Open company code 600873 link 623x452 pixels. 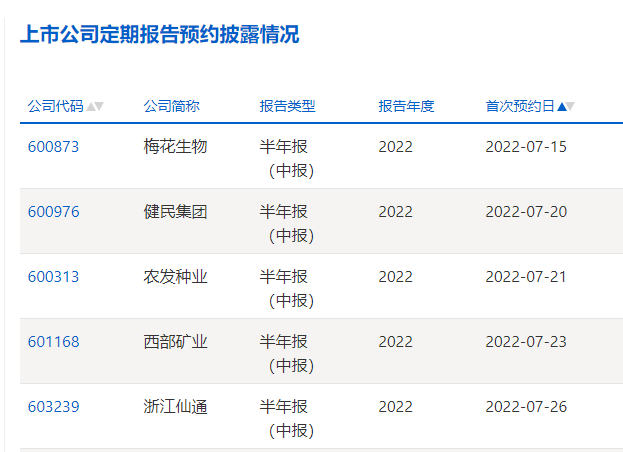(53, 147)
